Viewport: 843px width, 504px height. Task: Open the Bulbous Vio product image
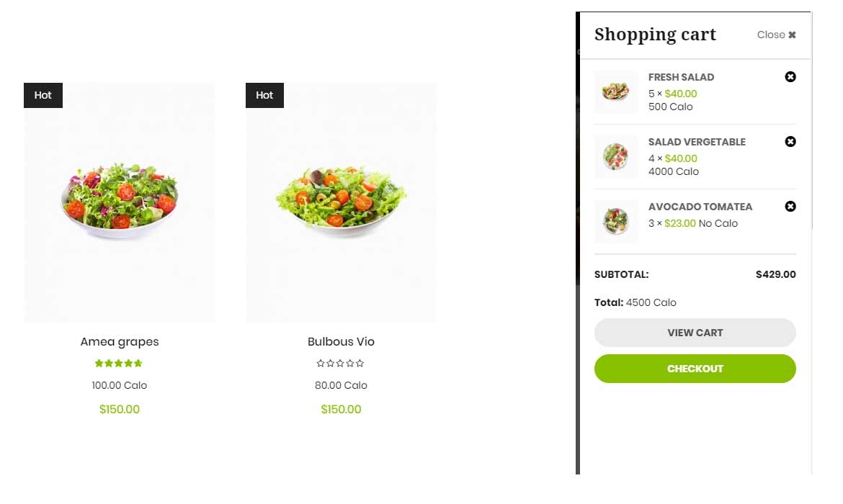[x=341, y=202]
